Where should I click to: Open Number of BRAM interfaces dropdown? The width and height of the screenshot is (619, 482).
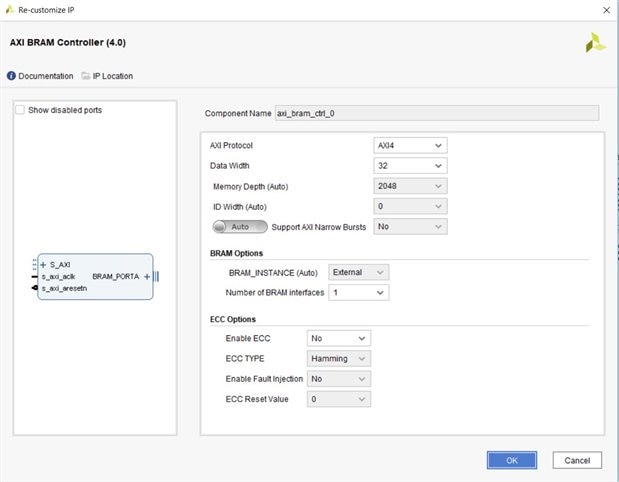(360, 292)
